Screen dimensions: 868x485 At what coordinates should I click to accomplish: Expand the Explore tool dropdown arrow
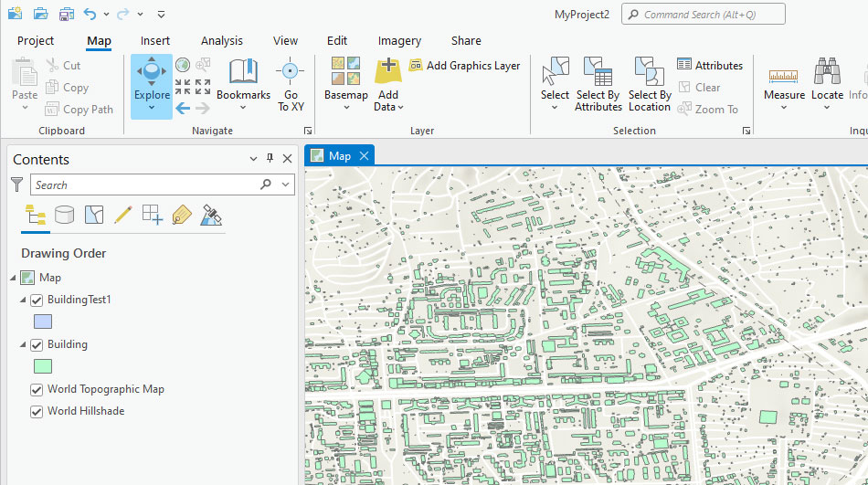[152, 108]
